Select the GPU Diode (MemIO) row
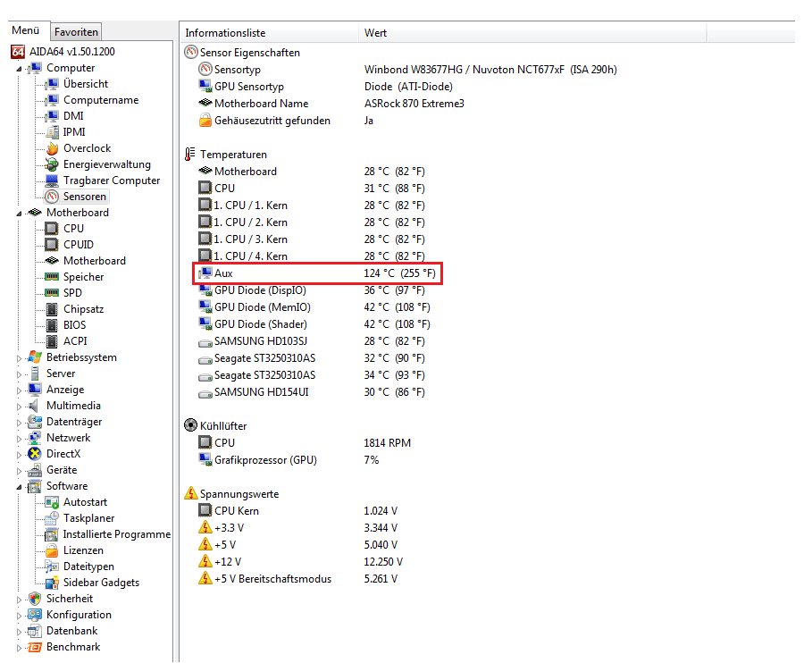The height and width of the screenshot is (663, 812). [314, 307]
